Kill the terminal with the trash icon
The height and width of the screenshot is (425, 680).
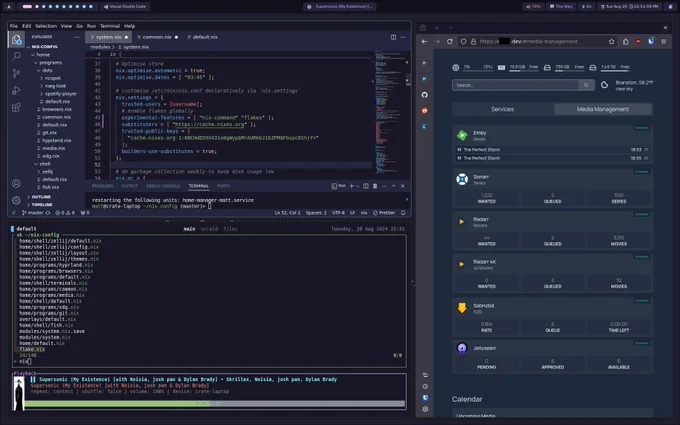click(375, 186)
